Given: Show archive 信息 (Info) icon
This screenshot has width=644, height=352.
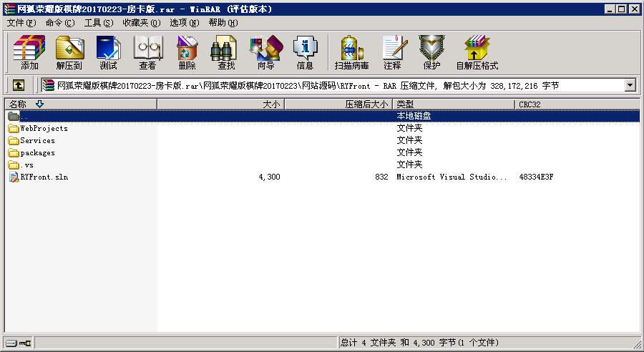Looking at the screenshot, I should coord(305,52).
